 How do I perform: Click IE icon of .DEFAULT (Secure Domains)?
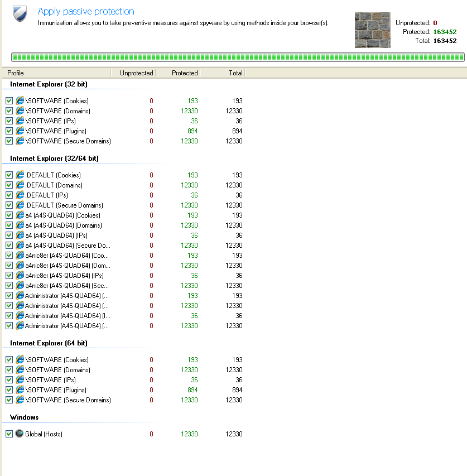point(20,205)
